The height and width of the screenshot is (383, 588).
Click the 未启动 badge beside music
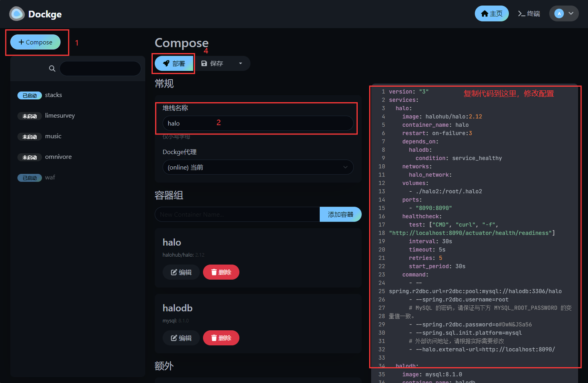tap(29, 137)
